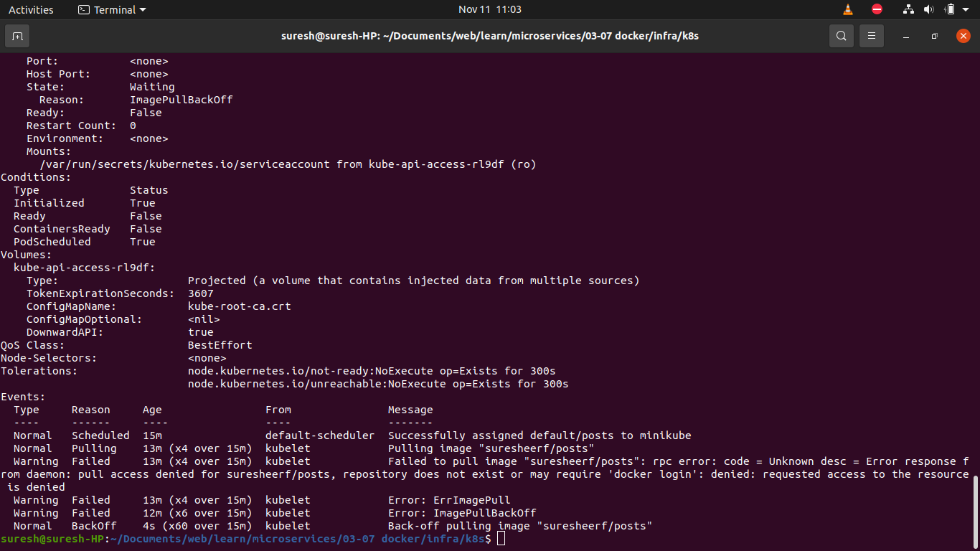Click the VLC tray icon
This screenshot has height=551, width=980.
(848, 9)
